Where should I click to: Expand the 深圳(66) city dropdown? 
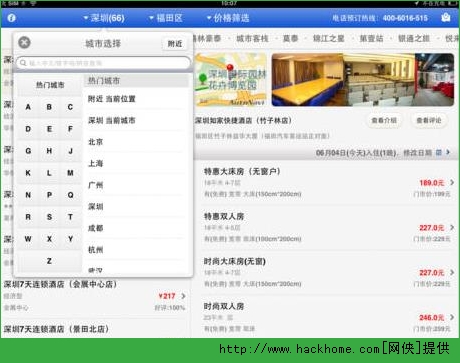(104, 18)
